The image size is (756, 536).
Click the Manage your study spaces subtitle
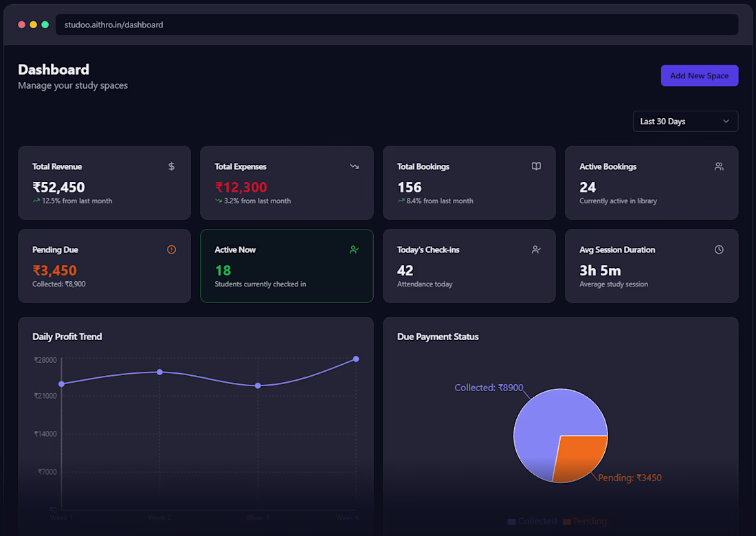coord(73,85)
